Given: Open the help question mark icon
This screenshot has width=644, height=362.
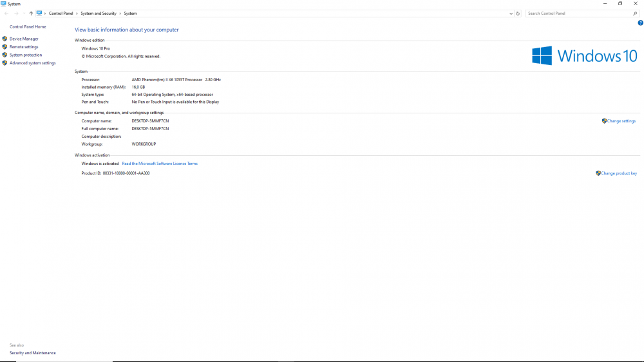Looking at the screenshot, I should click(x=640, y=23).
